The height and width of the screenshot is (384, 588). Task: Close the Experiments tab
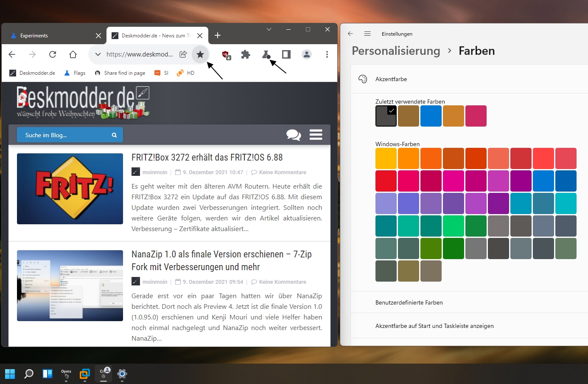click(98, 36)
